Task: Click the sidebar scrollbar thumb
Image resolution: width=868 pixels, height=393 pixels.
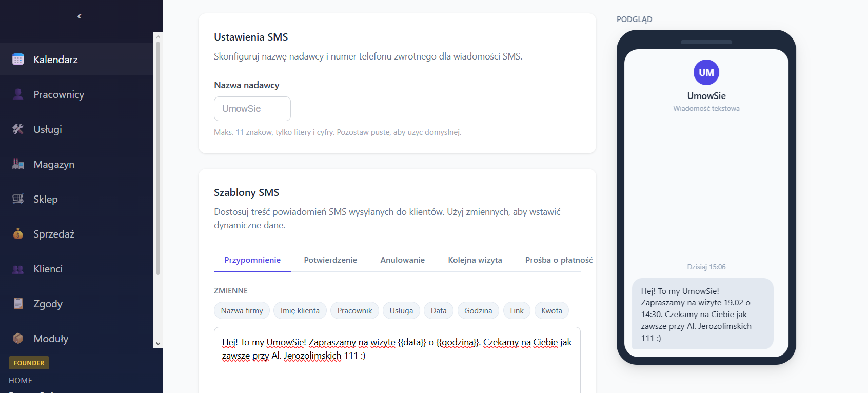Action: pos(158,158)
